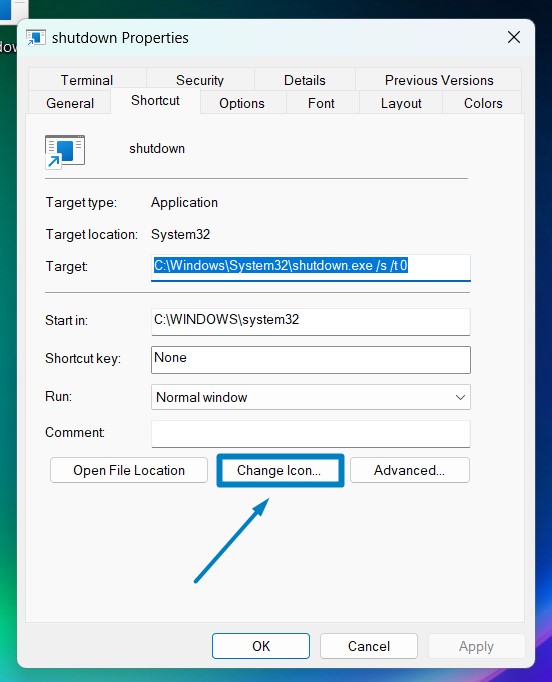Viewport: 552px width, 682px height.
Task: Click the Start in field
Action: point(311,321)
